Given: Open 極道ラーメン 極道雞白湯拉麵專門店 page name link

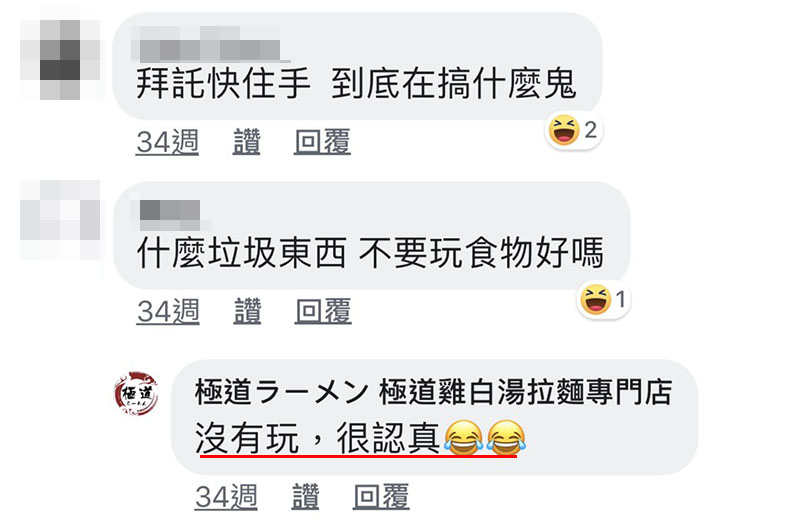Looking at the screenshot, I should [x=434, y=392].
